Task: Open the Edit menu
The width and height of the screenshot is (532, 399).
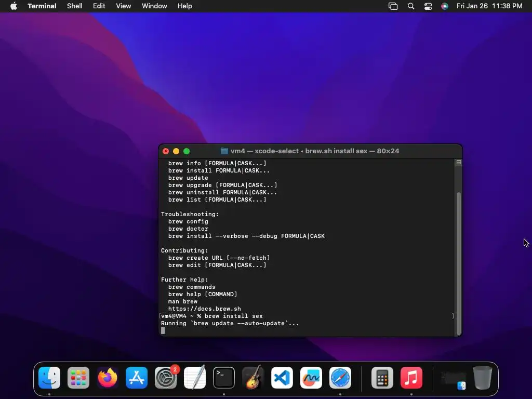Action: (99, 6)
